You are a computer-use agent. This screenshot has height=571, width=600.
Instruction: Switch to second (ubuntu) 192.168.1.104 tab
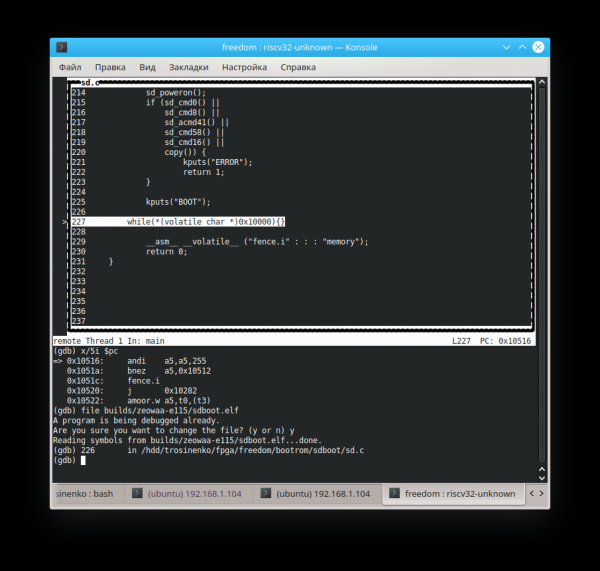click(322, 494)
